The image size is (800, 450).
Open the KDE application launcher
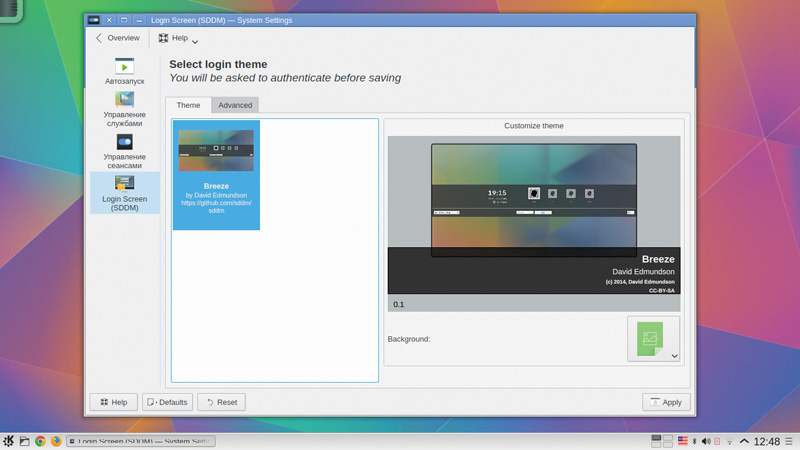tap(9, 441)
